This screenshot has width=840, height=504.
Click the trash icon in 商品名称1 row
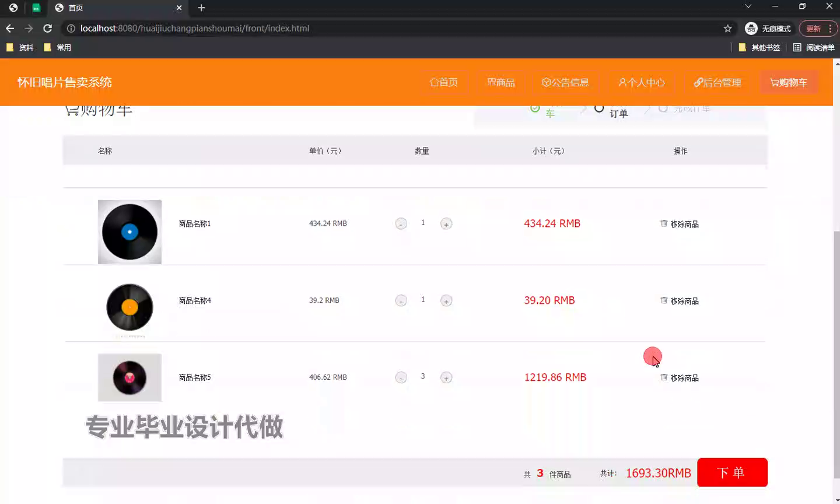(664, 223)
